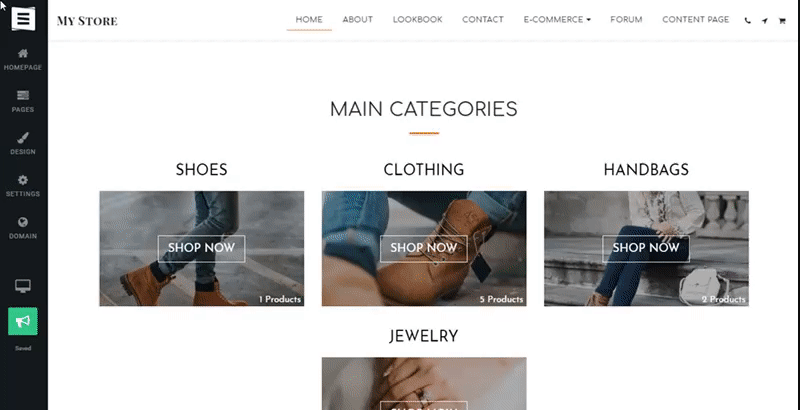Viewport: 800px width, 410px height.
Task: Click the phone icon in header
Action: point(748,21)
